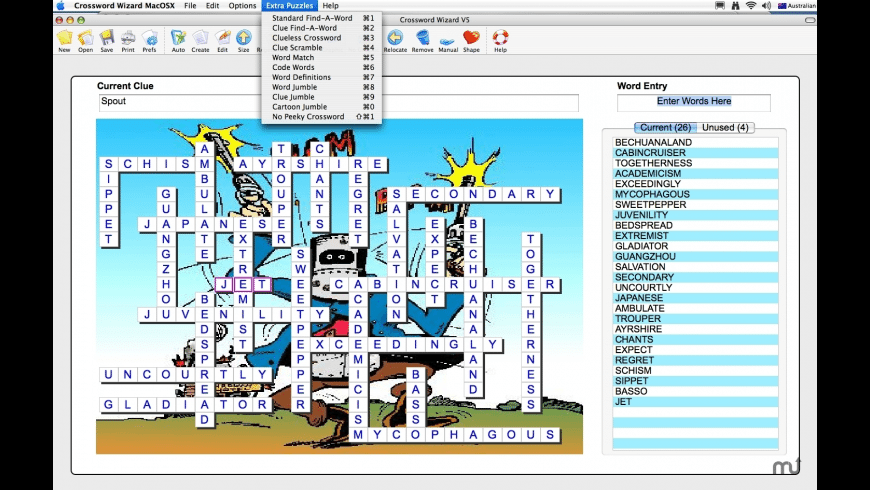Click the Open toolbar icon
Image resolution: width=870 pixels, height=490 pixels.
click(x=85, y=41)
